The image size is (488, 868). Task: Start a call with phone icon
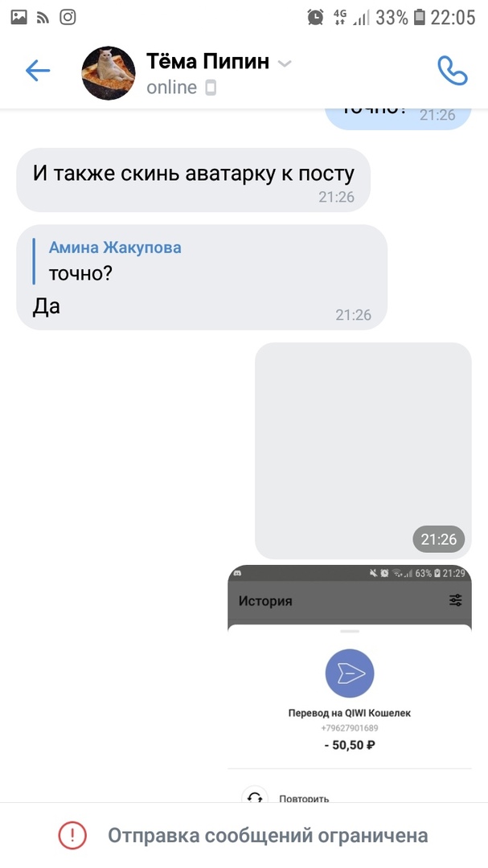453,70
